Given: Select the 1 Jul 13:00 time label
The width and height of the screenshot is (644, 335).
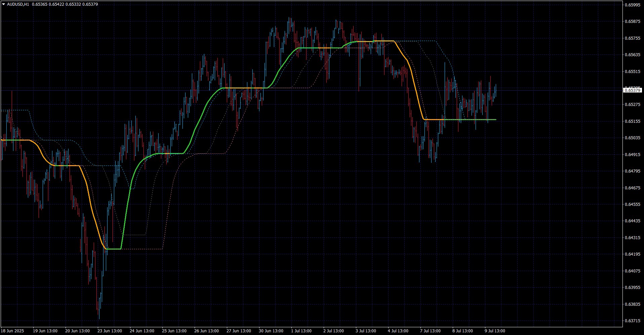Looking at the screenshot, I should coord(301,331).
